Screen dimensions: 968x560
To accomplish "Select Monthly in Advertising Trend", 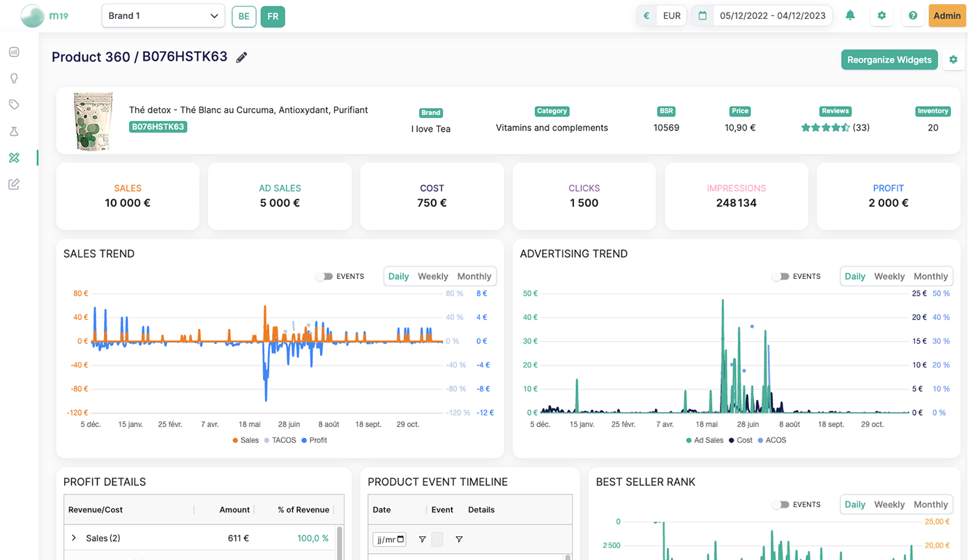I will point(931,277).
